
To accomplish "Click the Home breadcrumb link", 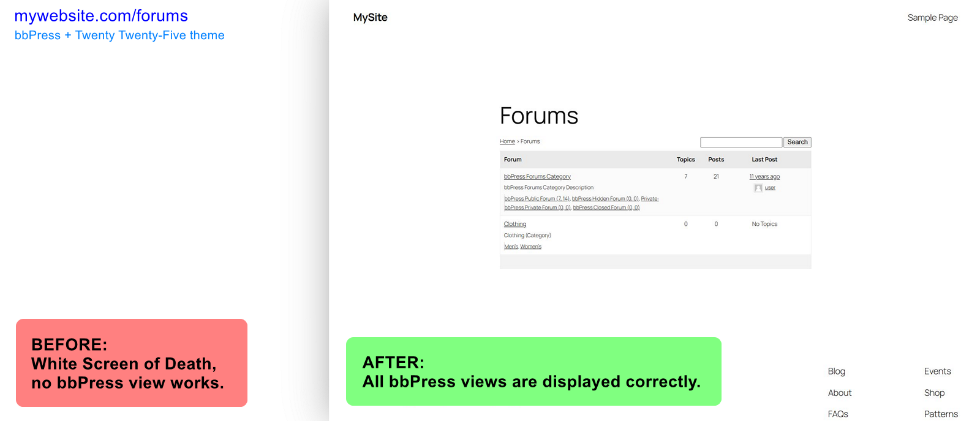I will click(x=507, y=141).
